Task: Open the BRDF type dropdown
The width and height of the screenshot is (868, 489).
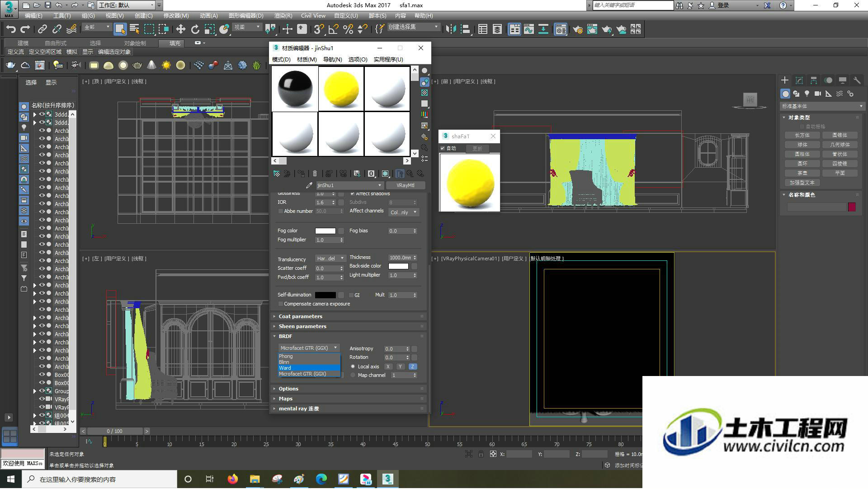Action: point(309,348)
